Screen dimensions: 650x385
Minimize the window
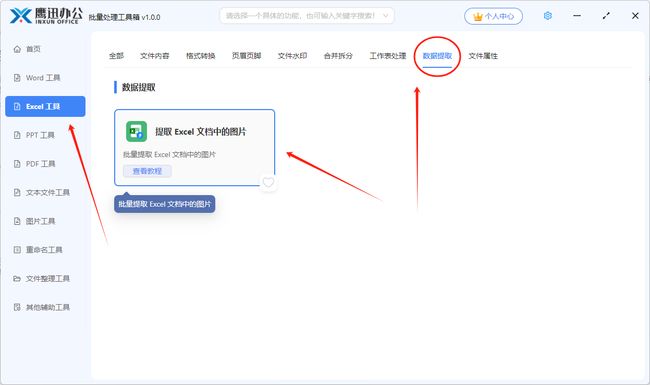(577, 16)
